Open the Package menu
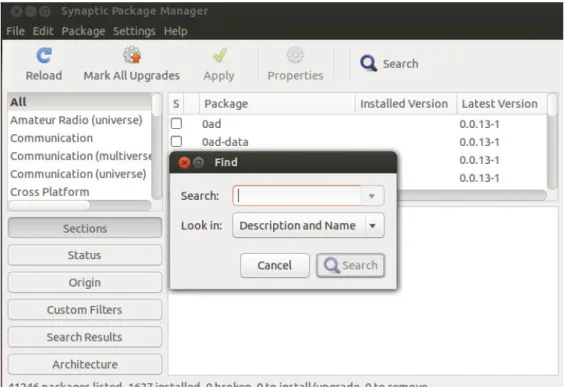The width and height of the screenshot is (567, 387). click(x=84, y=31)
